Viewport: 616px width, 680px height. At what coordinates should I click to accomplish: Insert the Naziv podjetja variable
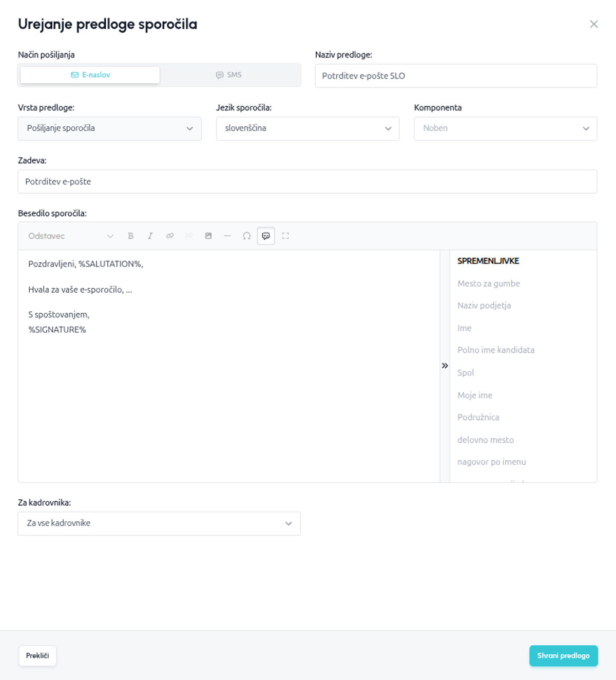coord(484,306)
